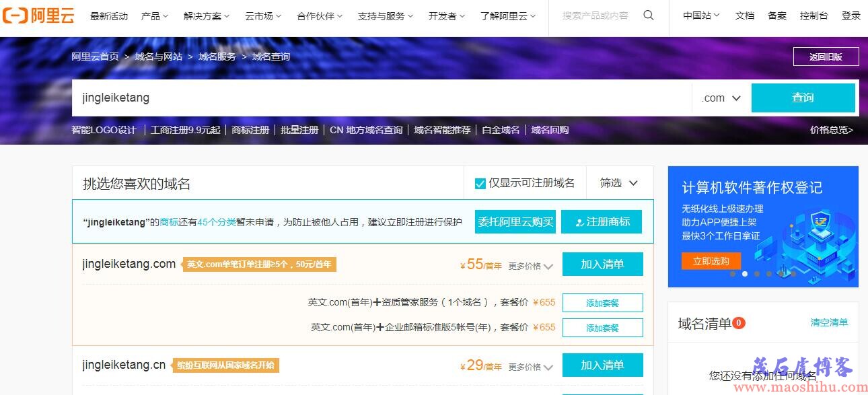The image size is (868, 395).
Task: Open 白金域名 link
Action: 501,130
